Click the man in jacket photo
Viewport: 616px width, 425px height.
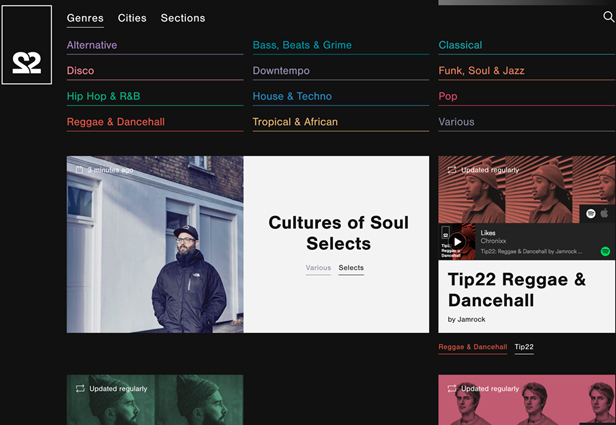(155, 244)
